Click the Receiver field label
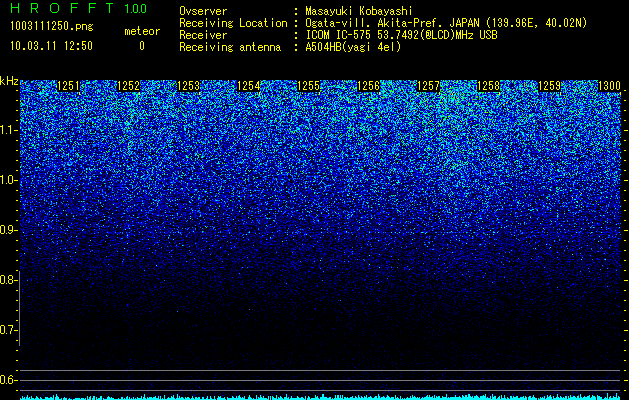 (x=203, y=35)
